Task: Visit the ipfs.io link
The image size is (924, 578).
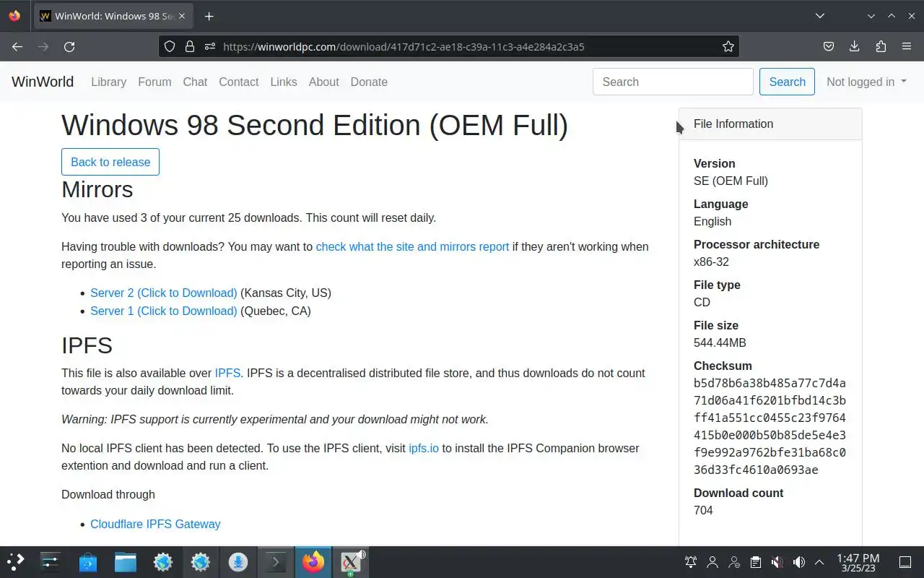Action: [x=424, y=448]
